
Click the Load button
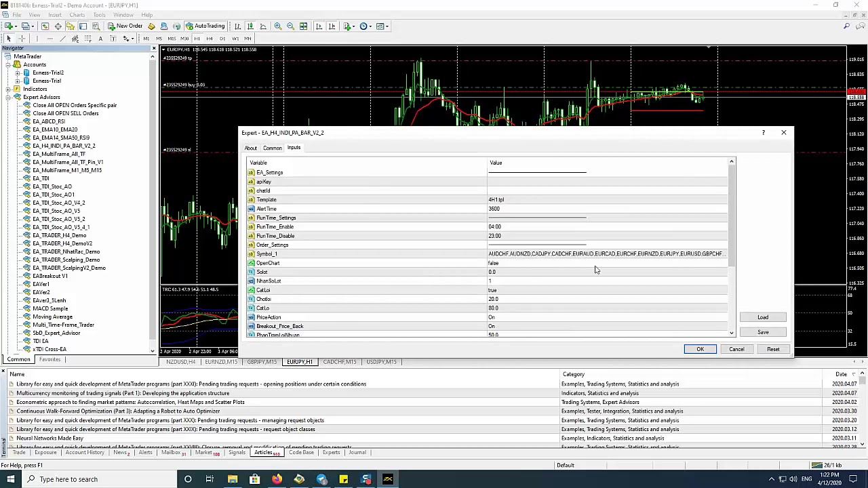click(763, 317)
